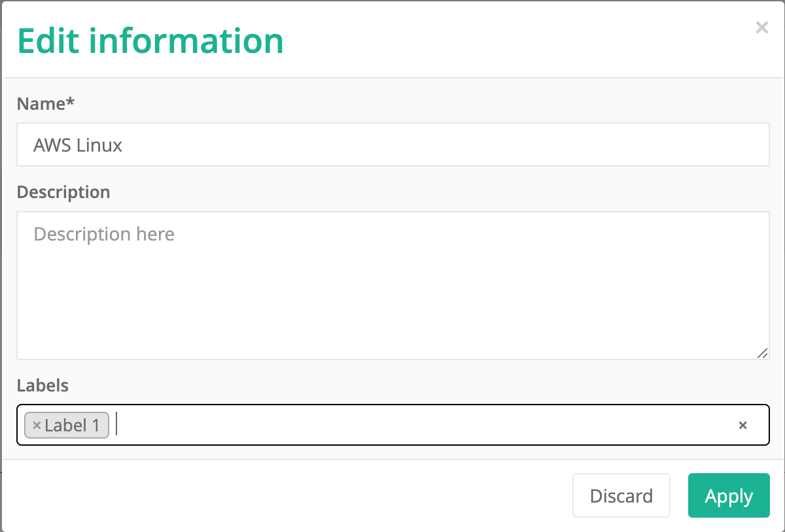This screenshot has width=785, height=532.
Task: Click the Edit information heading
Action: click(x=150, y=41)
